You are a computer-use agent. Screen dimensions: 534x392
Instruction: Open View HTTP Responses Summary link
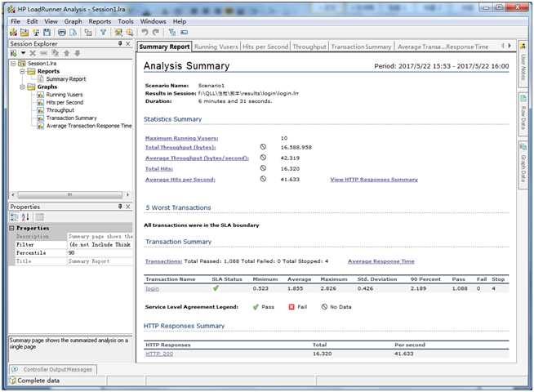373,180
